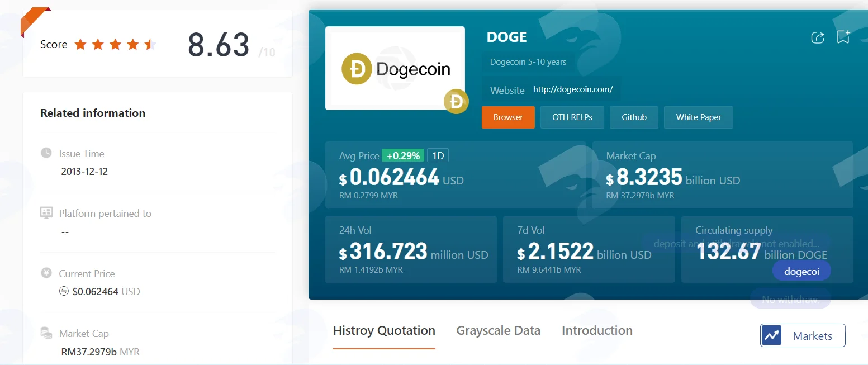This screenshot has width=868, height=365.
Task: Click the Related information heading
Action: point(93,113)
